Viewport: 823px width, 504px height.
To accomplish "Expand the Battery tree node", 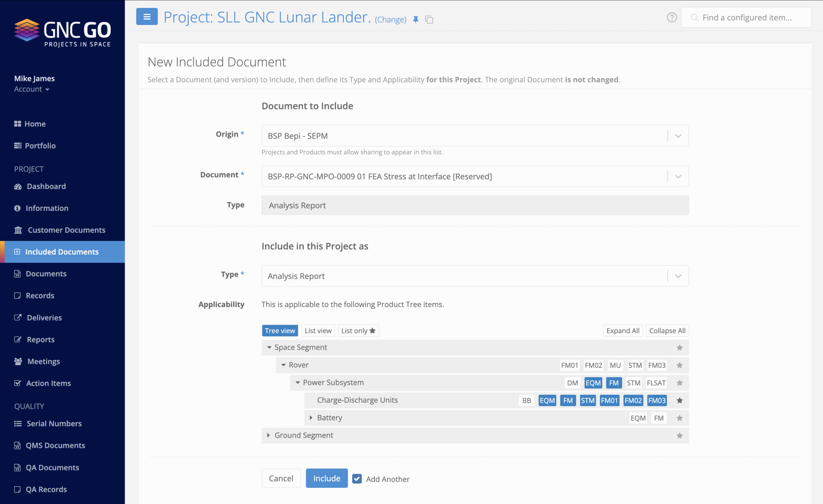I will coord(311,418).
